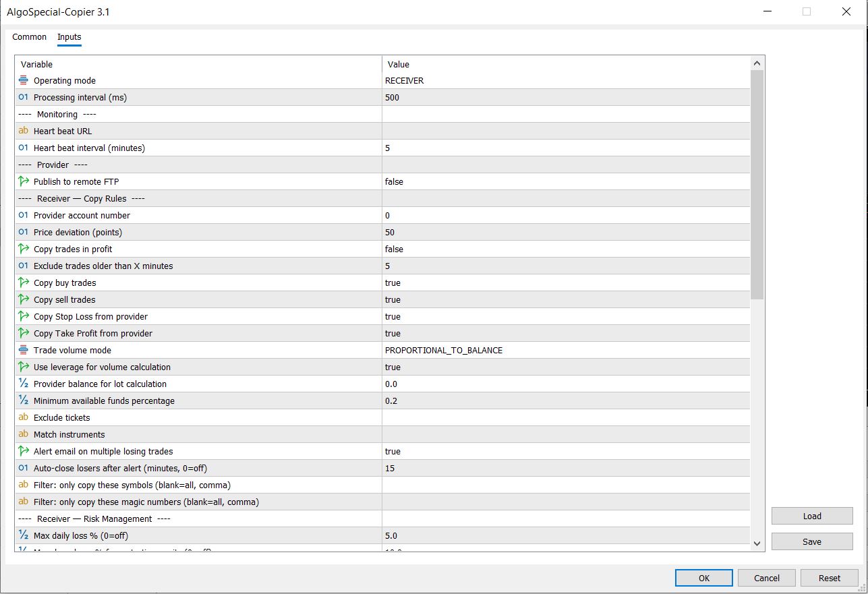Click the Cancel button

point(767,578)
